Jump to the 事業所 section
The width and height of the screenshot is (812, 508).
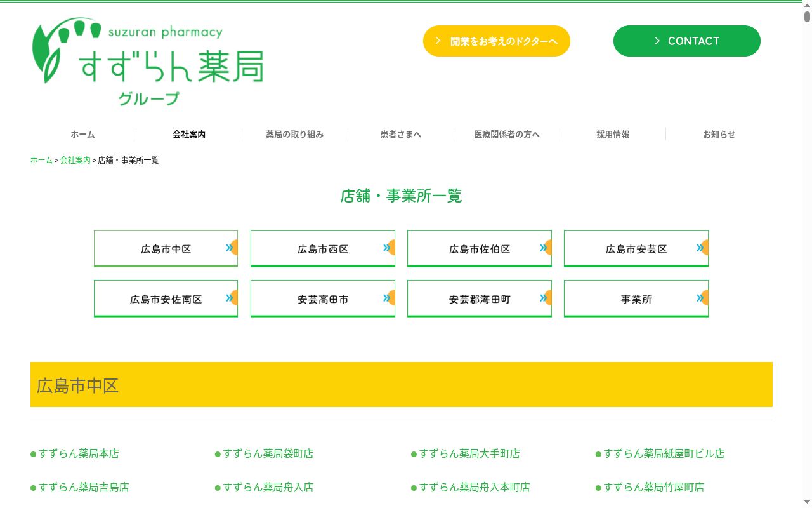pyautogui.click(x=636, y=298)
